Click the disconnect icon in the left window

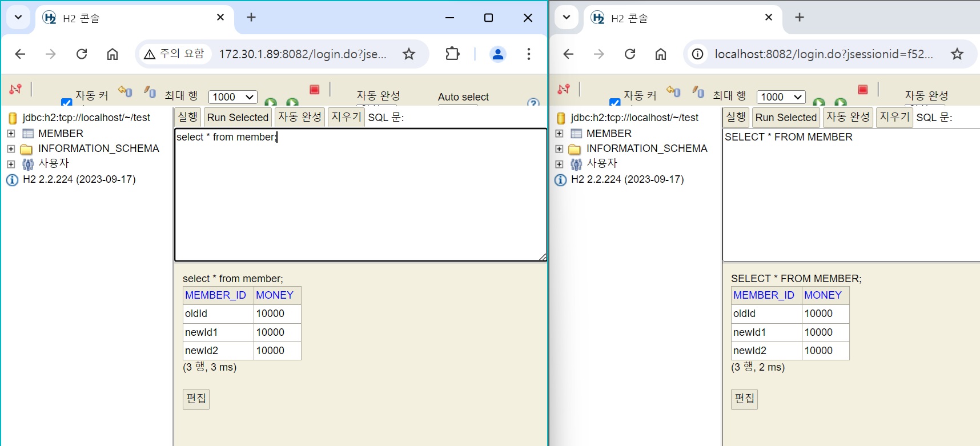point(15,89)
